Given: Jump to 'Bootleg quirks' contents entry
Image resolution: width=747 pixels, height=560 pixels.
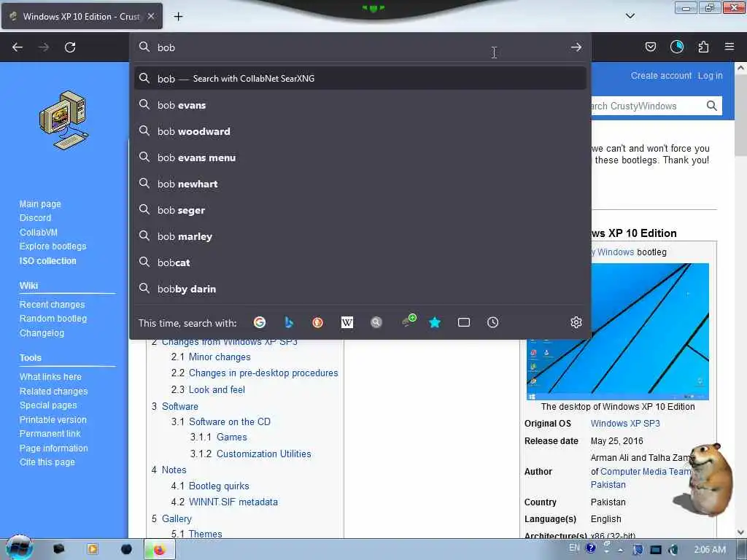Looking at the screenshot, I should click(x=219, y=486).
